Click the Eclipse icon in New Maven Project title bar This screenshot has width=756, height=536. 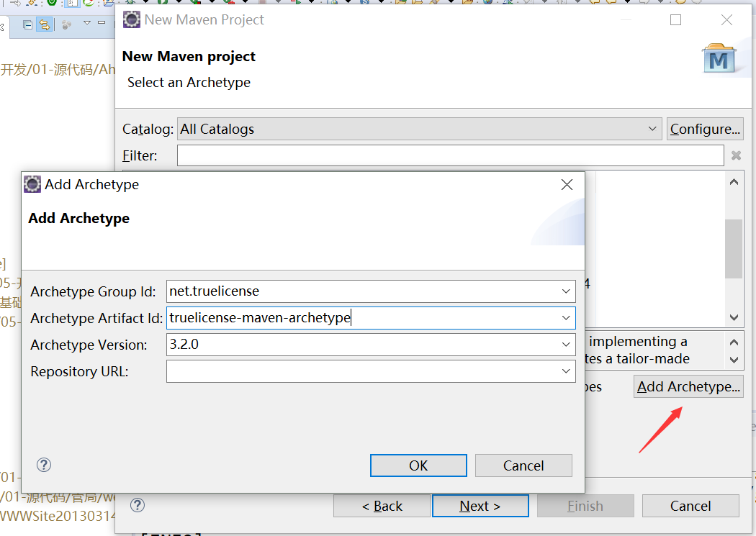[132, 19]
